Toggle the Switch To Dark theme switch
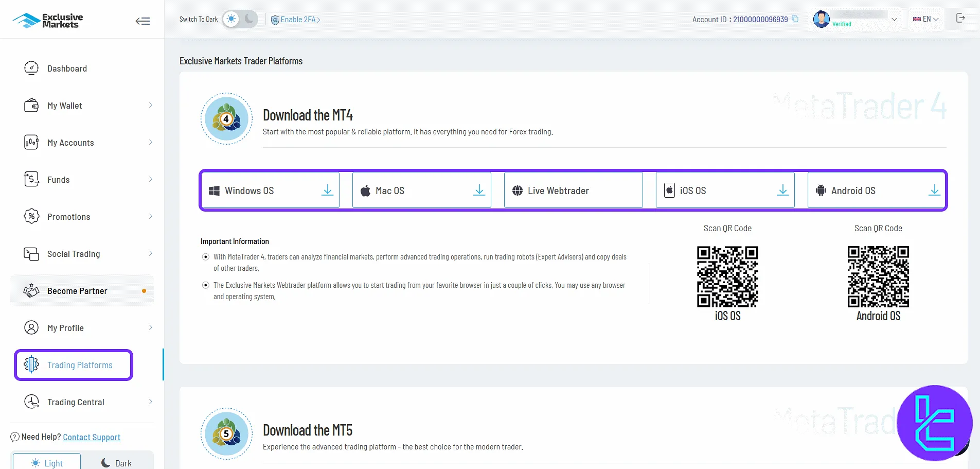The image size is (980, 469). click(x=240, y=19)
